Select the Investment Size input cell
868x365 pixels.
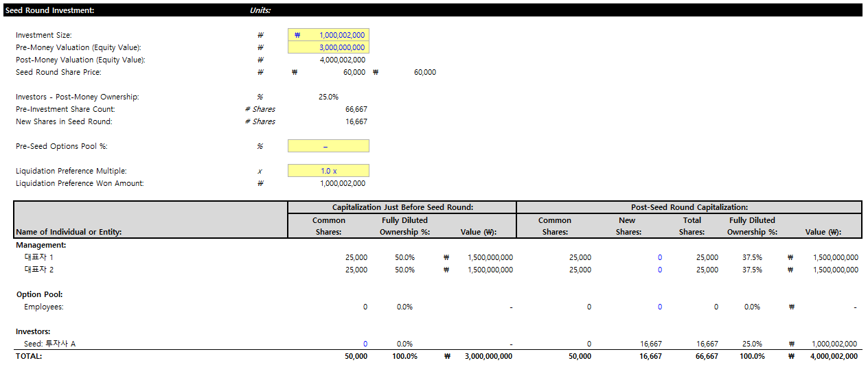328,35
